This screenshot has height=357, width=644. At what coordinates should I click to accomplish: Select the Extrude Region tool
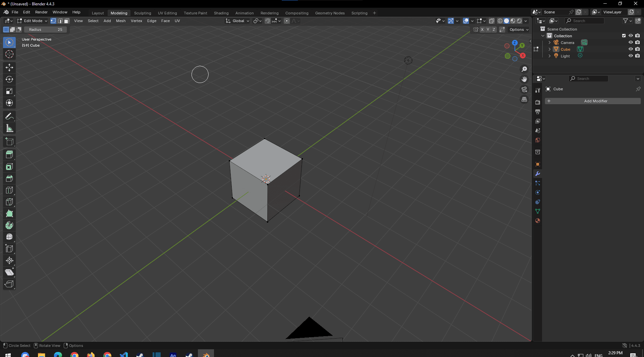9,154
